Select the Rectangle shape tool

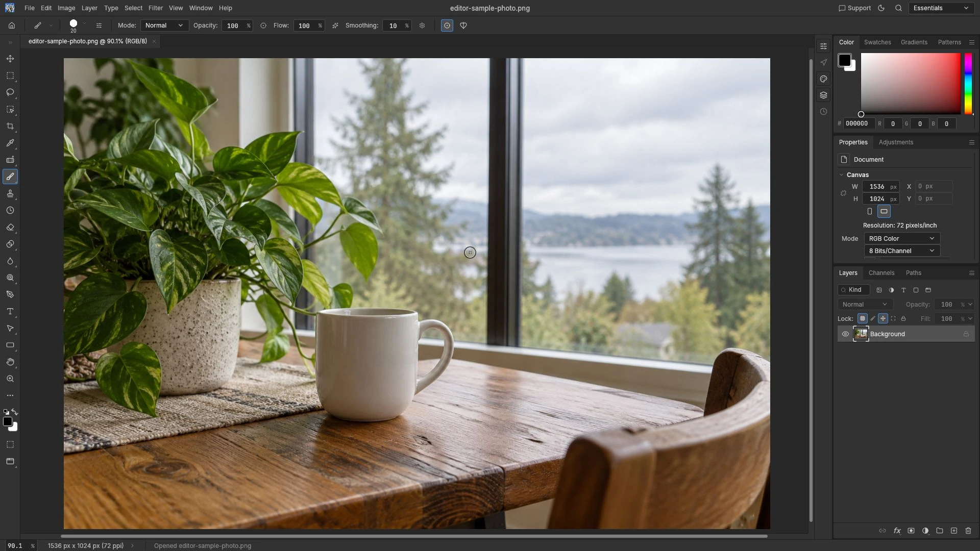(x=10, y=345)
